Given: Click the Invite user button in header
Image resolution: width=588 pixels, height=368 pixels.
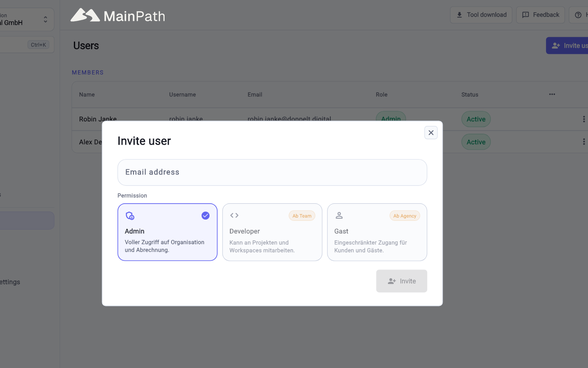Looking at the screenshot, I should pyautogui.click(x=567, y=46).
